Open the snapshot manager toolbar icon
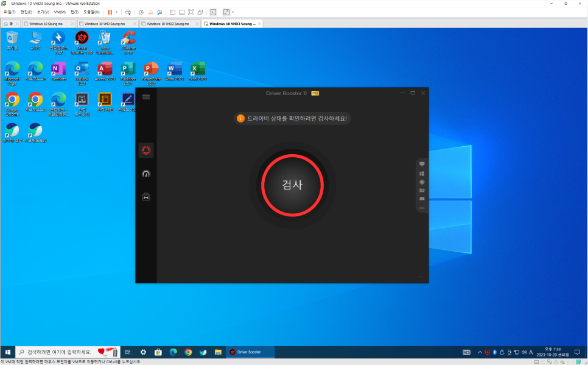Viewport: 588px width, 365px height. [x=159, y=12]
